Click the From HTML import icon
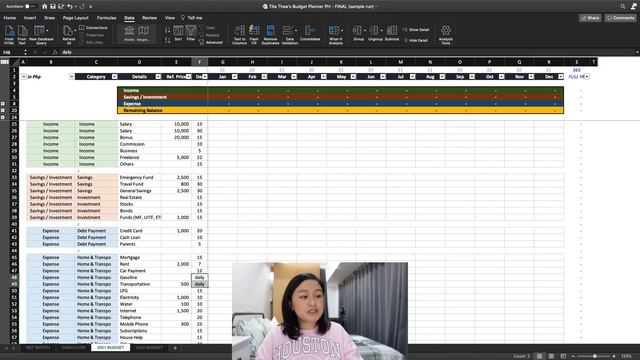 [9, 31]
